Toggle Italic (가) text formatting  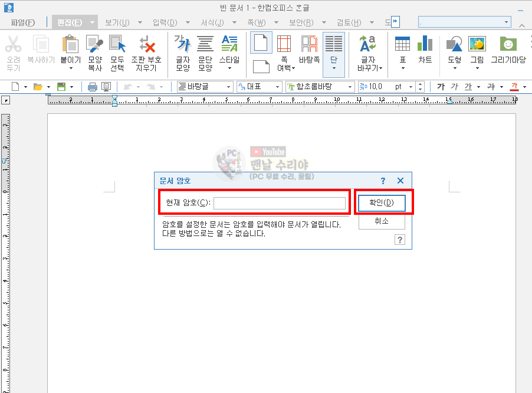pos(454,87)
